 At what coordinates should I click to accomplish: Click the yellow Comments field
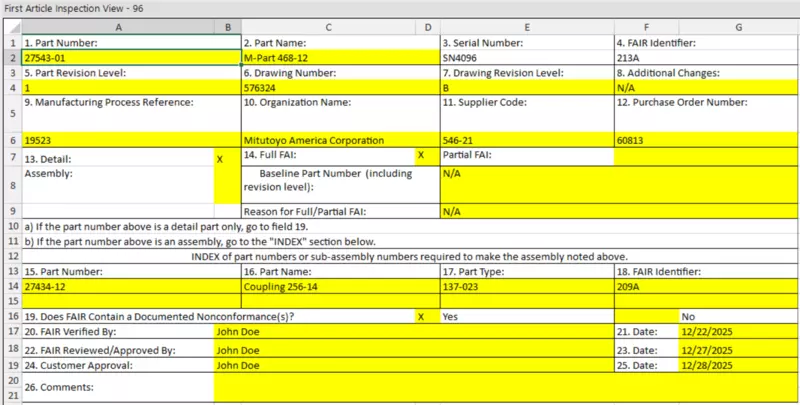[x=507, y=388]
